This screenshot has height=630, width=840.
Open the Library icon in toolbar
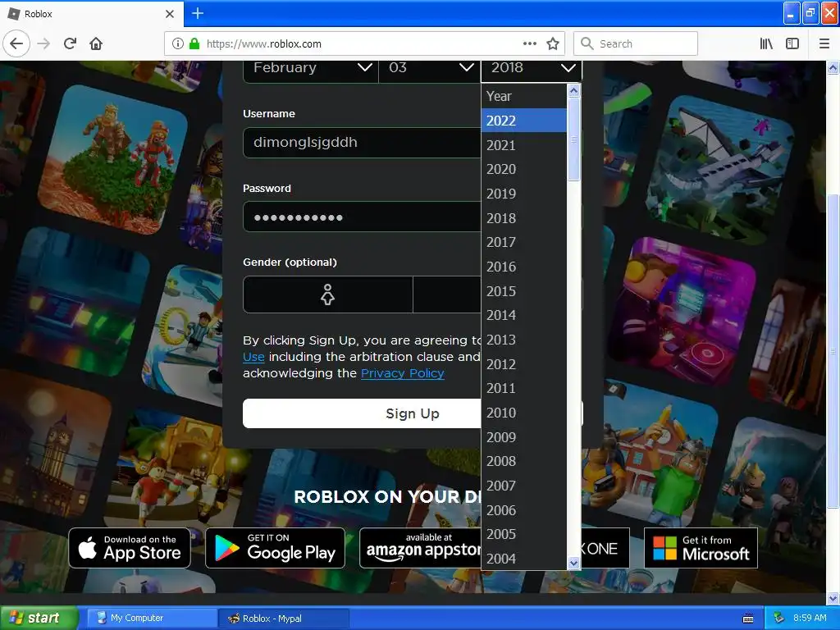click(x=766, y=43)
